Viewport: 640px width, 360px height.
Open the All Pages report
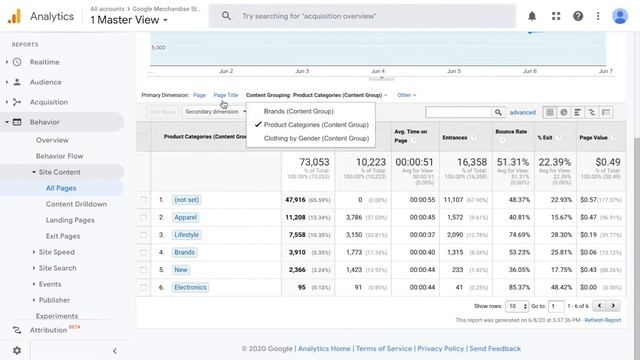61,188
